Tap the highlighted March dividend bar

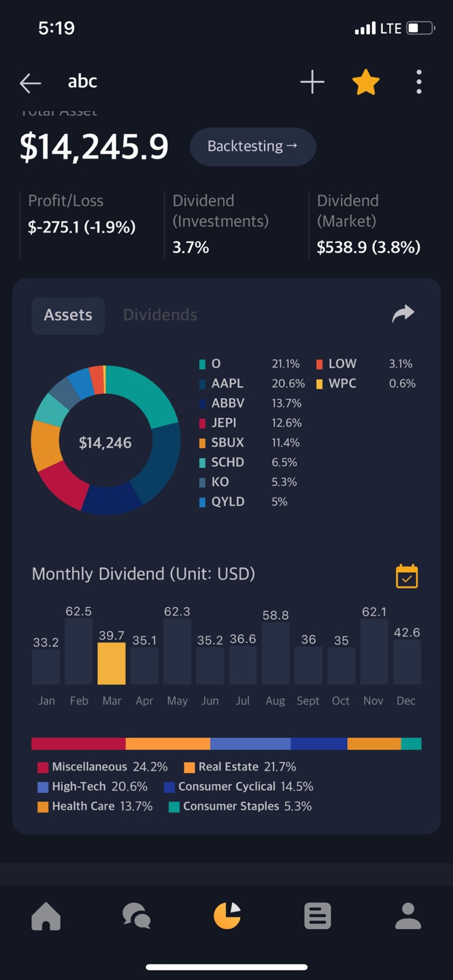click(x=112, y=664)
